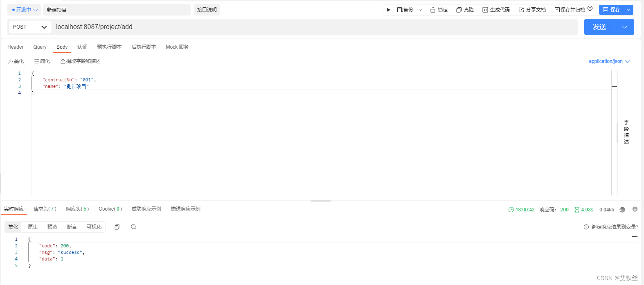Click 简化 simplify option

(x=42, y=61)
